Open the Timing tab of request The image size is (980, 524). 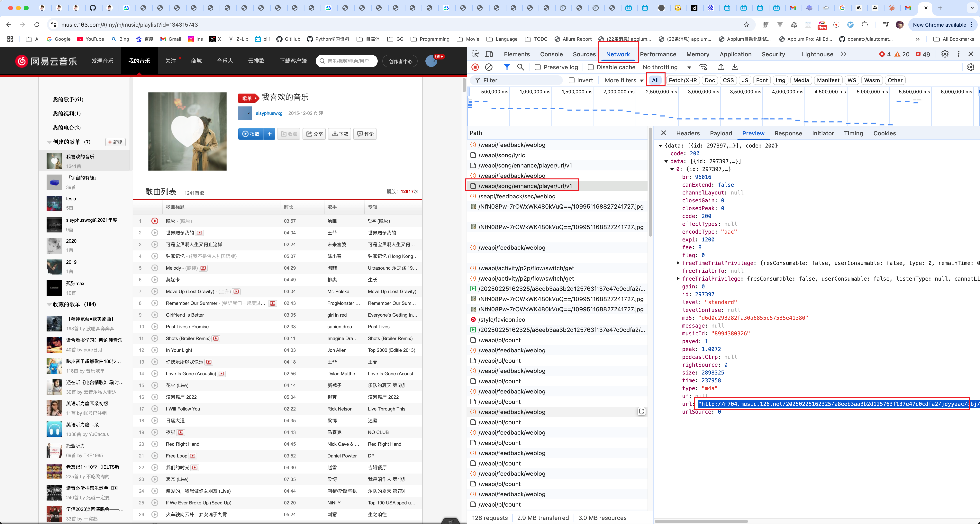pyautogui.click(x=853, y=133)
